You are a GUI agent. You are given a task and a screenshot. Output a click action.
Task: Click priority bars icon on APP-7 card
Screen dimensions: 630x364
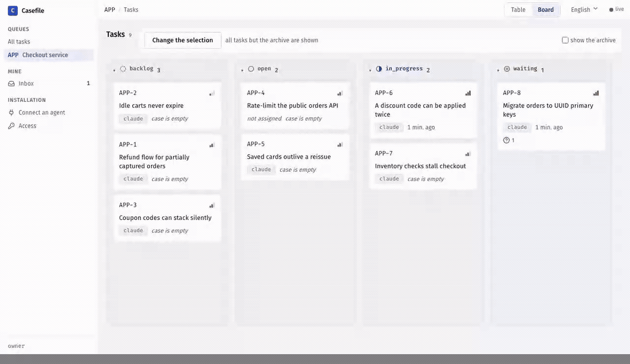(468, 154)
